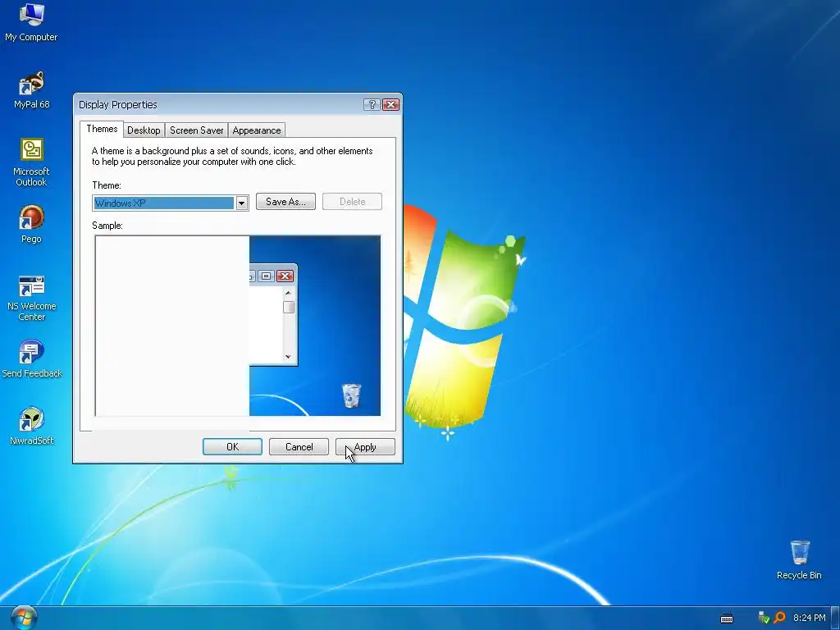Image resolution: width=840 pixels, height=630 pixels.
Task: Click the orange magnifier tray icon
Action: point(779,618)
